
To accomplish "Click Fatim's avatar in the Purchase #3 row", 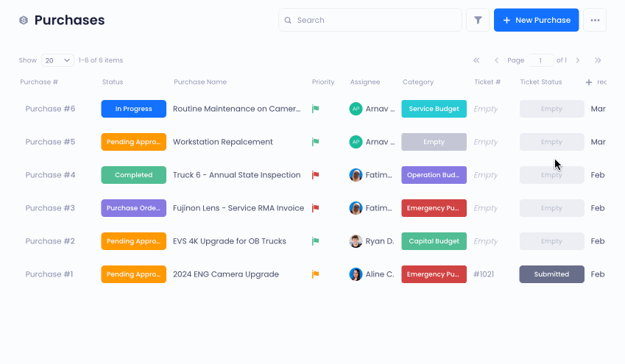I will [x=356, y=208].
